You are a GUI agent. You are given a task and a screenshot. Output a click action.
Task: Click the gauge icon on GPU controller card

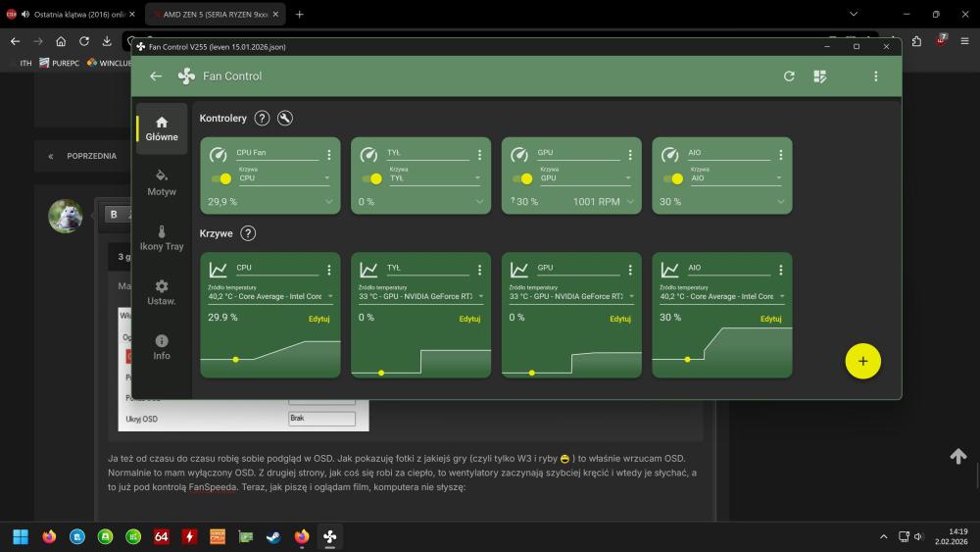[x=519, y=154]
